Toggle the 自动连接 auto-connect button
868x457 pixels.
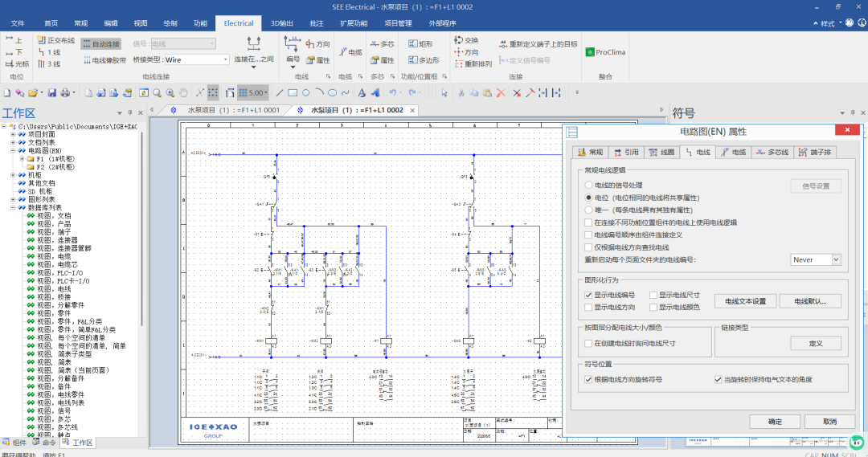(x=101, y=43)
